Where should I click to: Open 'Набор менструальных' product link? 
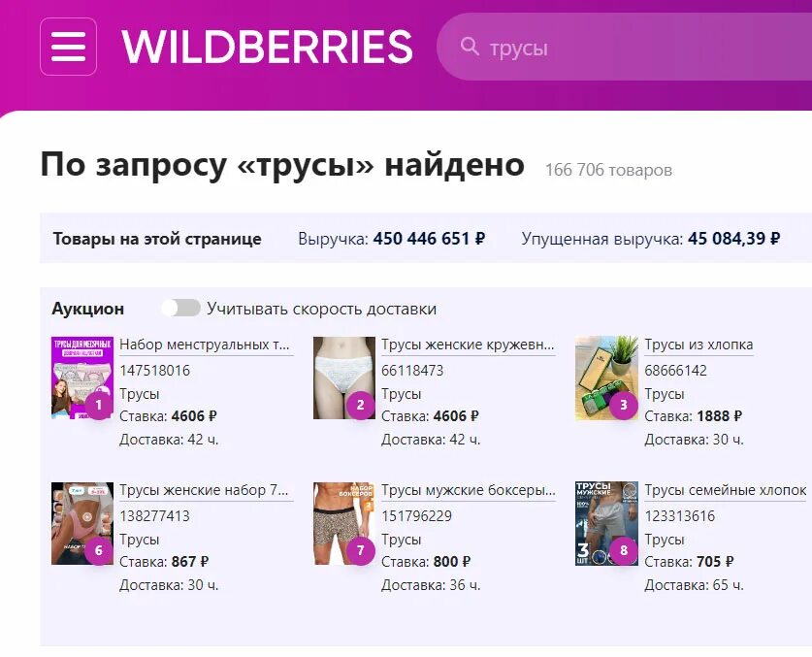click(x=205, y=345)
